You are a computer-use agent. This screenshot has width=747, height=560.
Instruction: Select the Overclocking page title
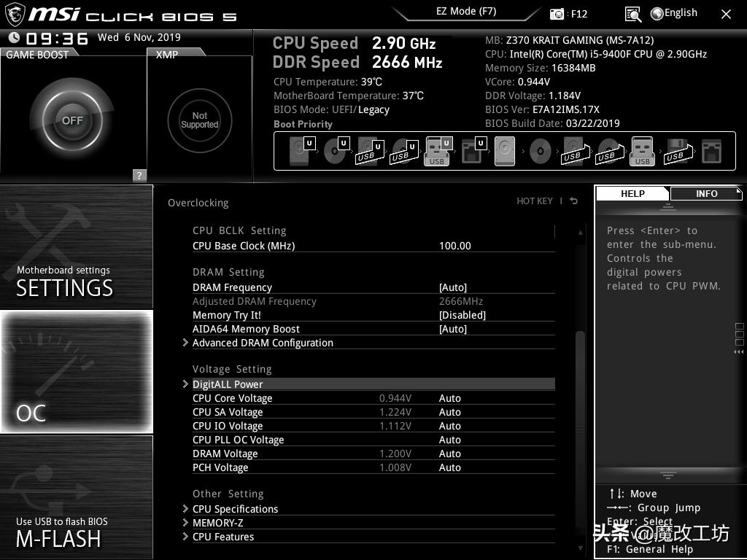(x=198, y=203)
